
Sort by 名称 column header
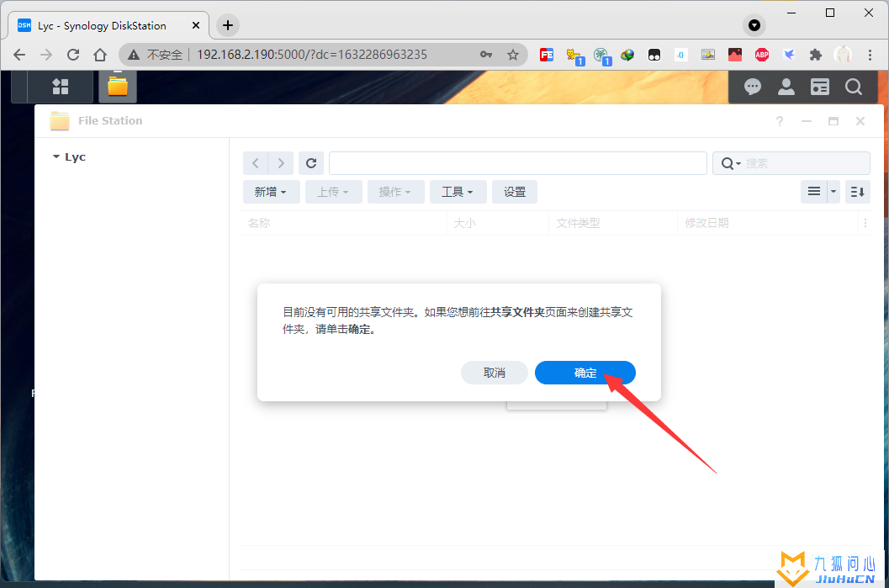(345, 223)
